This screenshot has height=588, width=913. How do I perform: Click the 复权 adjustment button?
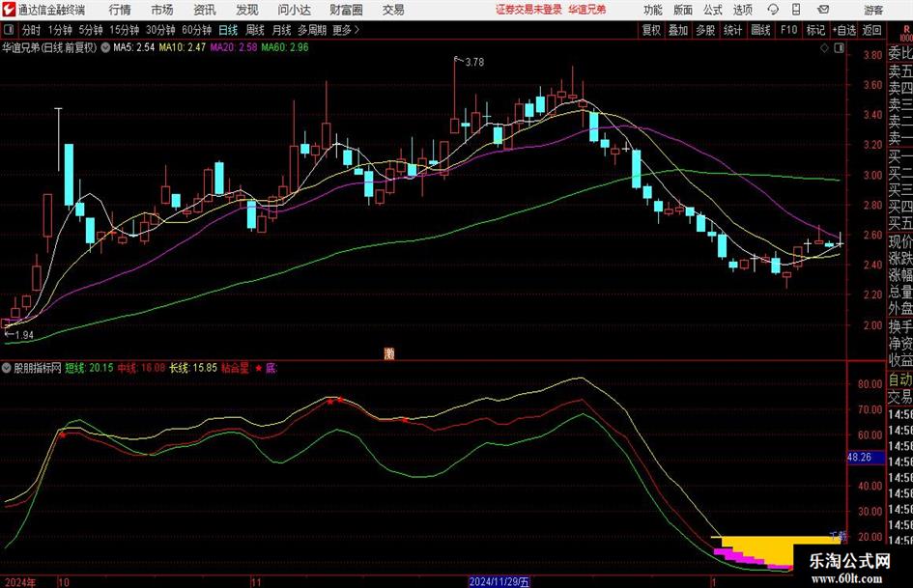coord(651,30)
